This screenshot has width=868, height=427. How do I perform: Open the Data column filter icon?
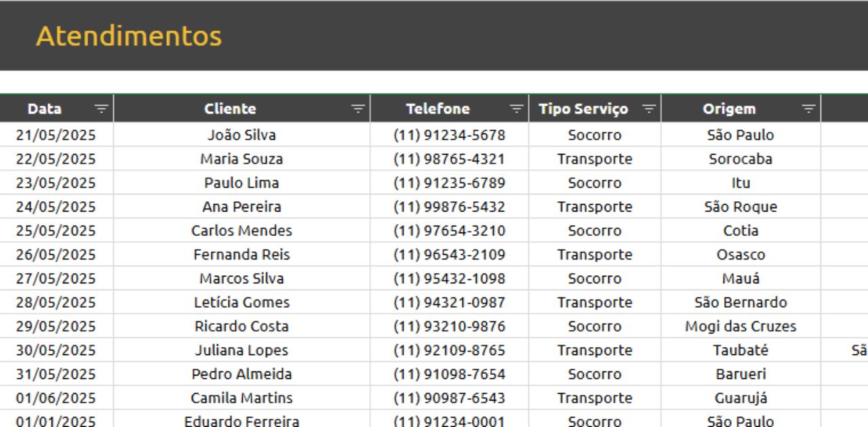(x=101, y=108)
